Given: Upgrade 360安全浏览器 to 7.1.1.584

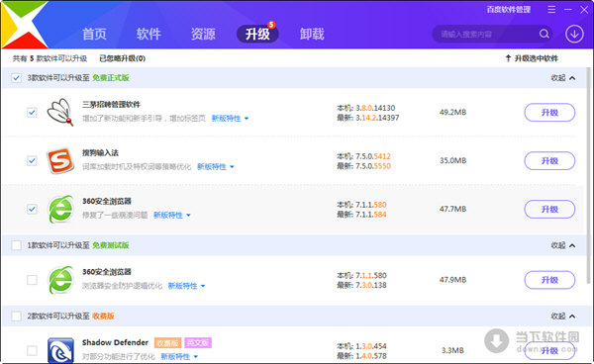Looking at the screenshot, I should point(549,210).
